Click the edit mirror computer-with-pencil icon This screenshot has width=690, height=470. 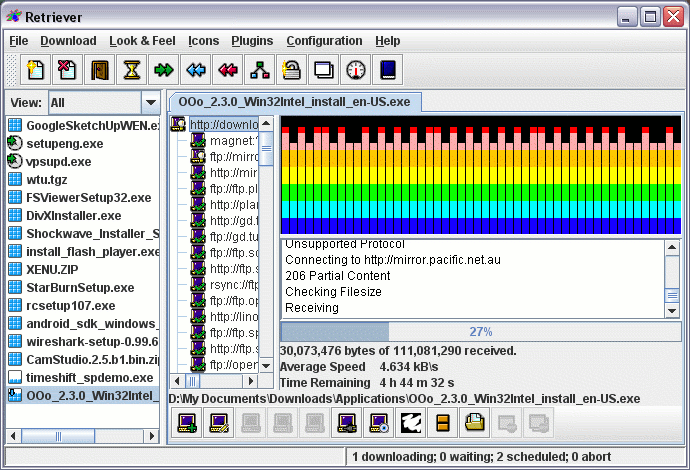(219, 423)
